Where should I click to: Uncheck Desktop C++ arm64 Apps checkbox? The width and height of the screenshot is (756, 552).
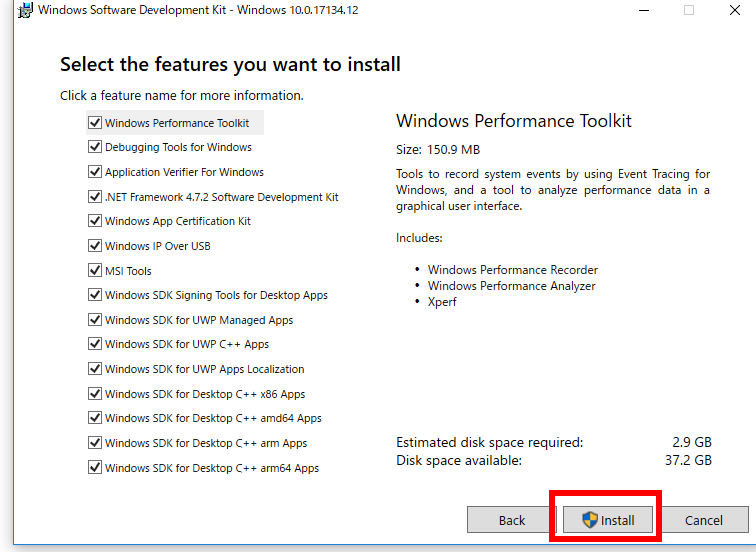(x=95, y=468)
